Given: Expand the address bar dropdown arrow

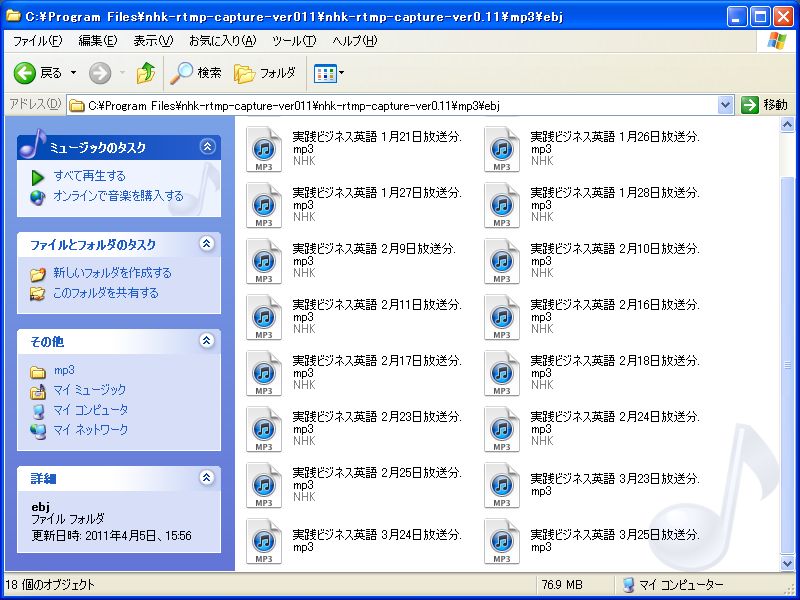Looking at the screenshot, I should [725, 106].
